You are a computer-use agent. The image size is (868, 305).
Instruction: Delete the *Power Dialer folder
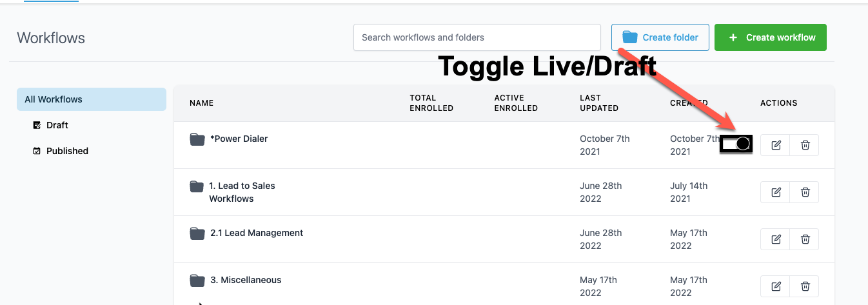click(805, 145)
